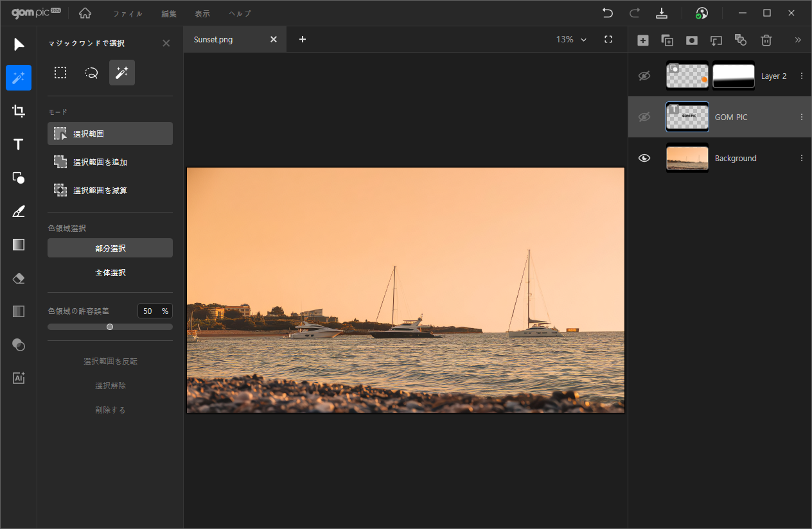Show Layer 2 using eye icon
The height and width of the screenshot is (529, 812).
644,76
